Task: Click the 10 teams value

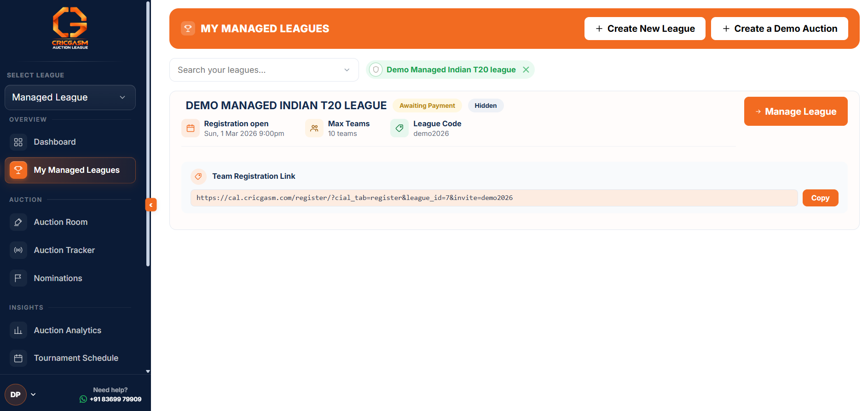Action: point(342,134)
